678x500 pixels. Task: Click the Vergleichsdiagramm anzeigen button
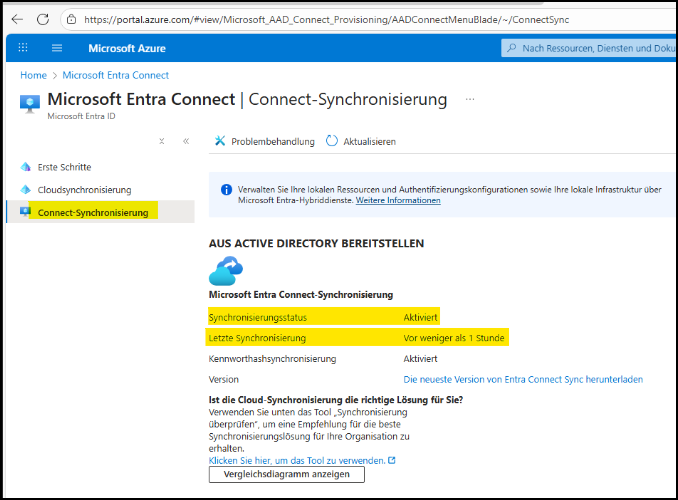pyautogui.click(x=287, y=474)
